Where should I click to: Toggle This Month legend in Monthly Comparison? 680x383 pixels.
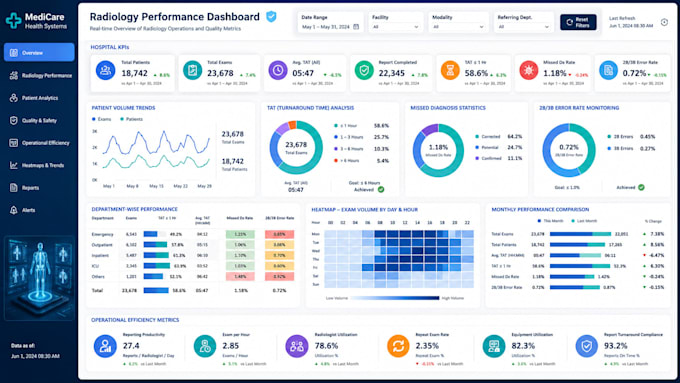coord(550,221)
